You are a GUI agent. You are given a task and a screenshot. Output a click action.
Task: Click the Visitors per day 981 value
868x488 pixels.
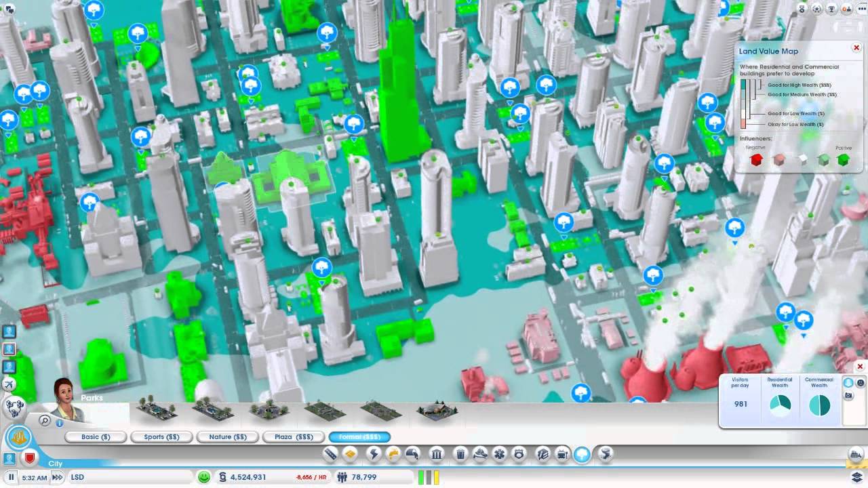[741, 404]
